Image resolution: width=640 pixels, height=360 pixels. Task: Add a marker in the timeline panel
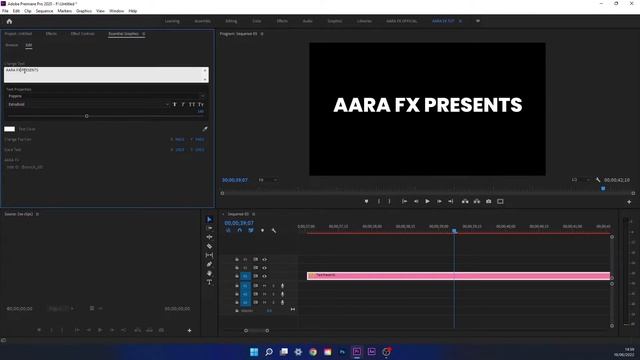(262, 231)
